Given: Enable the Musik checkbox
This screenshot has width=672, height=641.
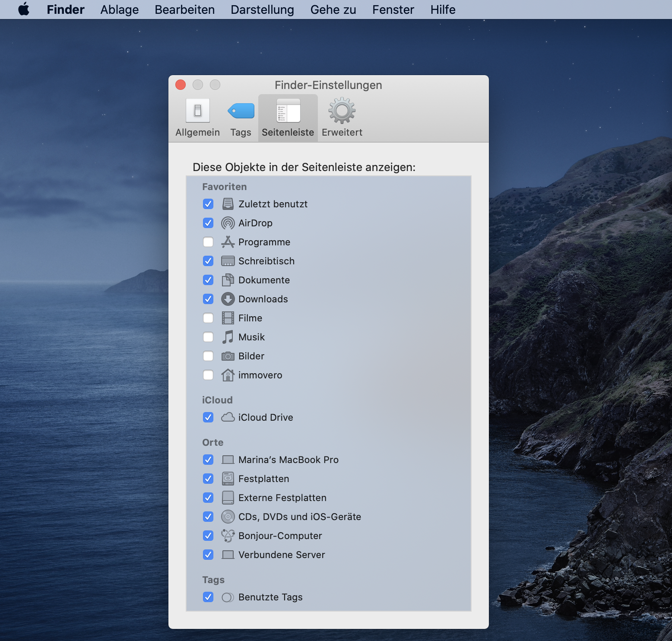Looking at the screenshot, I should tap(208, 337).
